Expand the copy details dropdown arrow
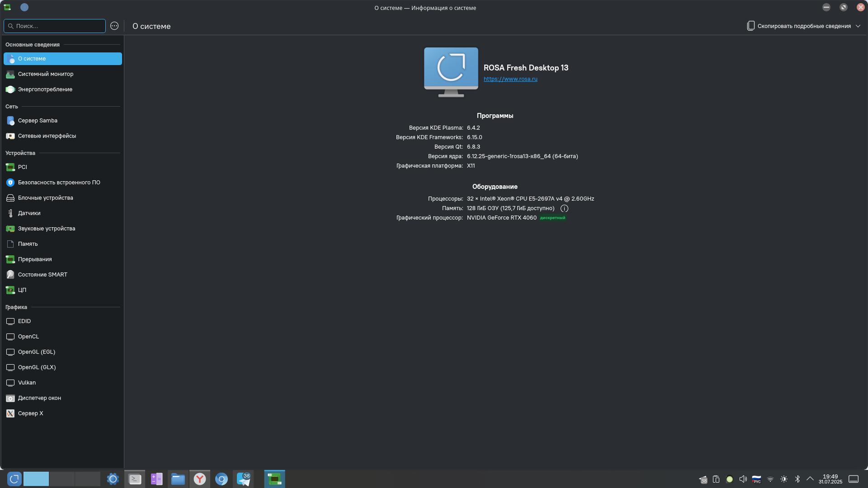The width and height of the screenshot is (868, 488). tap(858, 26)
